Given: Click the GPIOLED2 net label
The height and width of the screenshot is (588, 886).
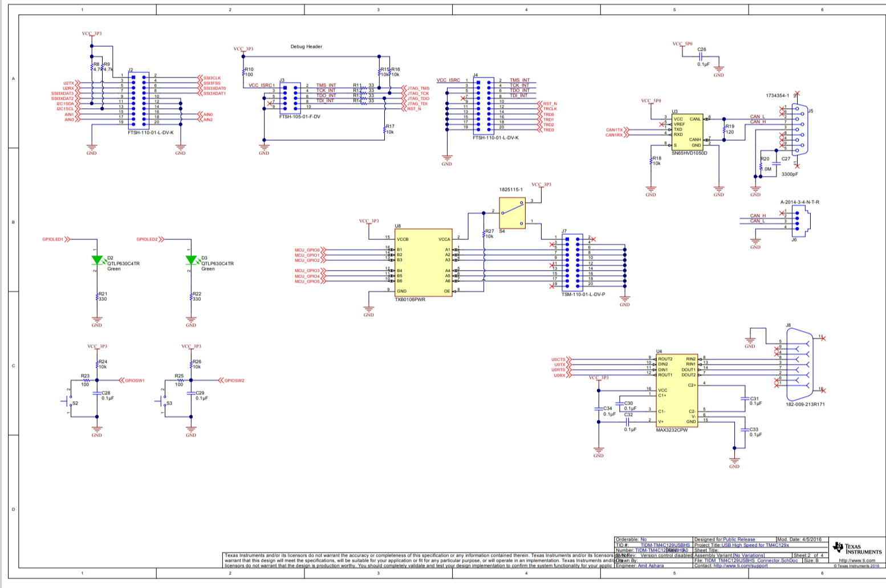Looking at the screenshot, I should pos(147,239).
